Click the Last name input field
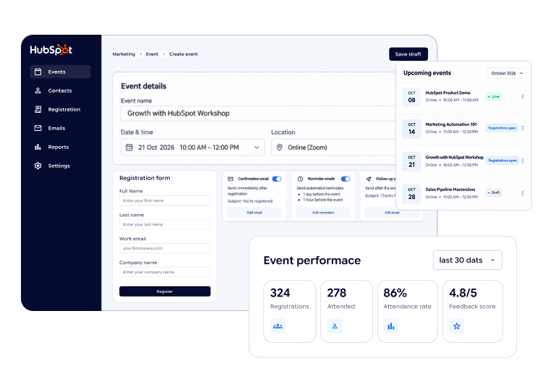This screenshot has height=392, width=553. point(165,224)
